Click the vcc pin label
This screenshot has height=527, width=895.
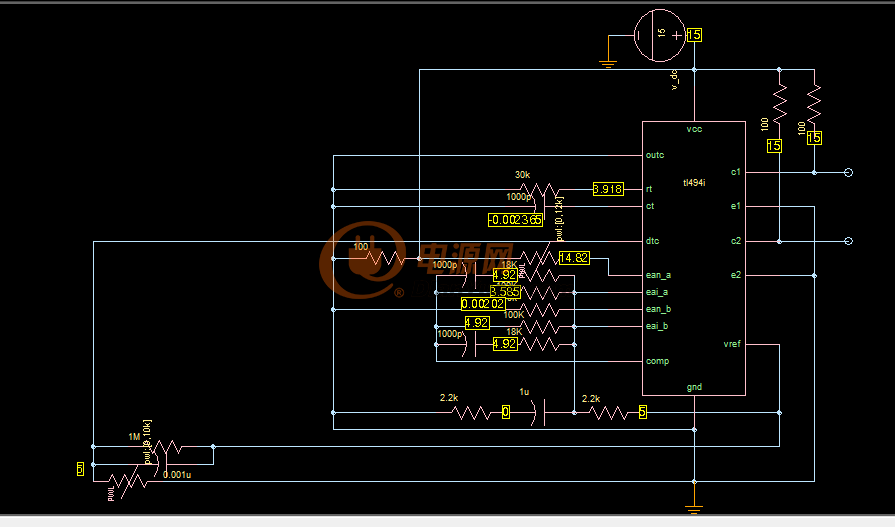click(x=694, y=129)
